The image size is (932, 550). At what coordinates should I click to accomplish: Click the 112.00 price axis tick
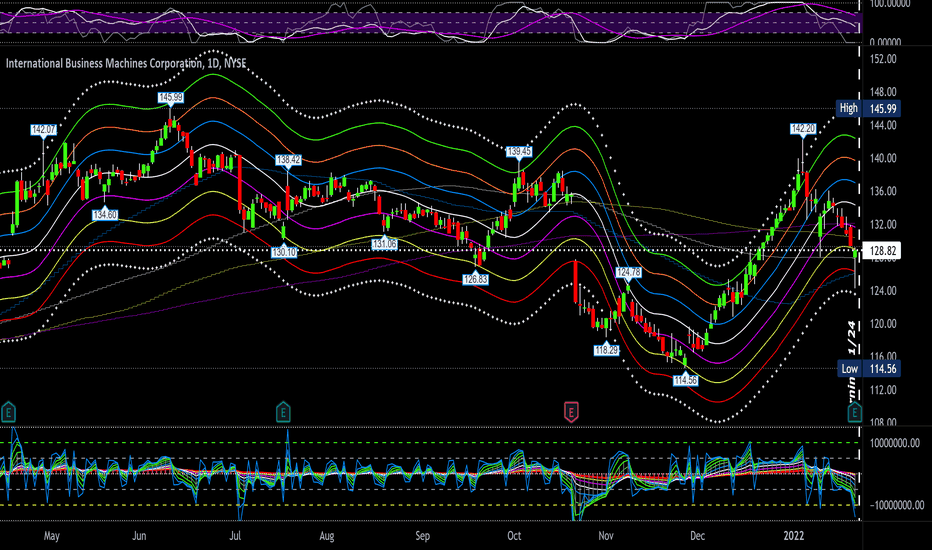tap(883, 390)
